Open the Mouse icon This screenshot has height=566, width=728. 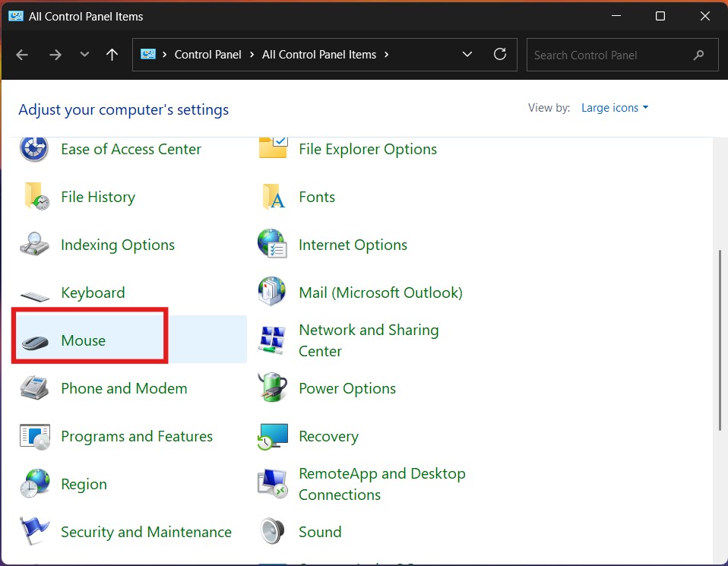(x=35, y=342)
